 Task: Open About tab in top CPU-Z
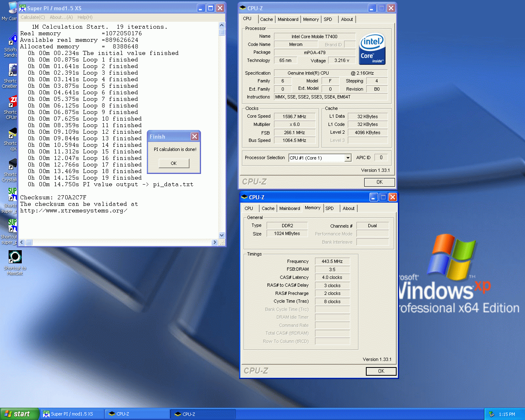pos(347,19)
